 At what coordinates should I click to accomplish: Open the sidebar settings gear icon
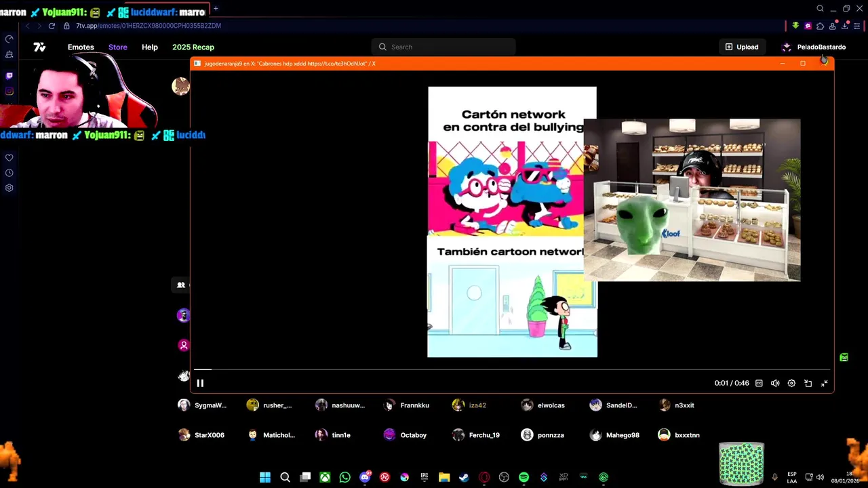9,188
